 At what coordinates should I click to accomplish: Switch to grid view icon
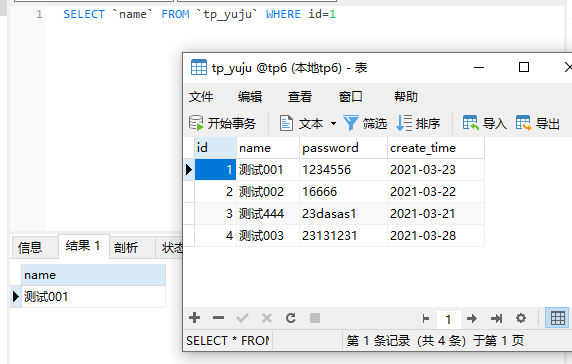[557, 318]
